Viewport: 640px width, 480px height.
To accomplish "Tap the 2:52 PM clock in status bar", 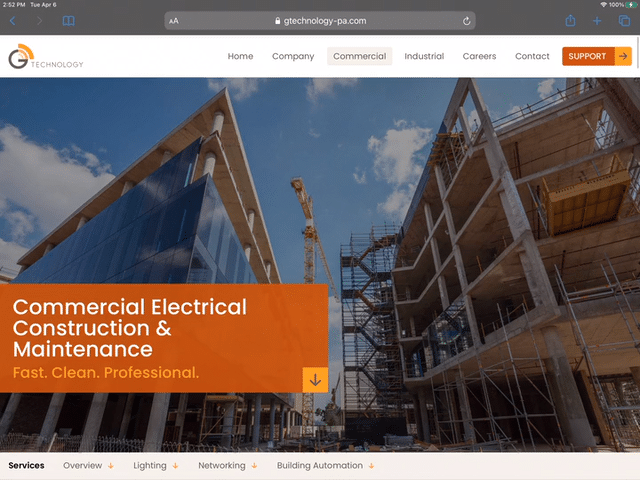I will pos(14,5).
